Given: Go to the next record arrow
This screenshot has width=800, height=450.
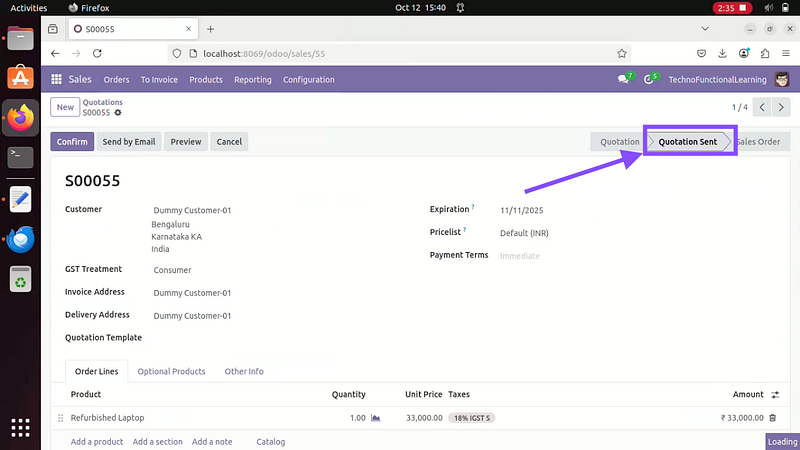Looking at the screenshot, I should 781,107.
